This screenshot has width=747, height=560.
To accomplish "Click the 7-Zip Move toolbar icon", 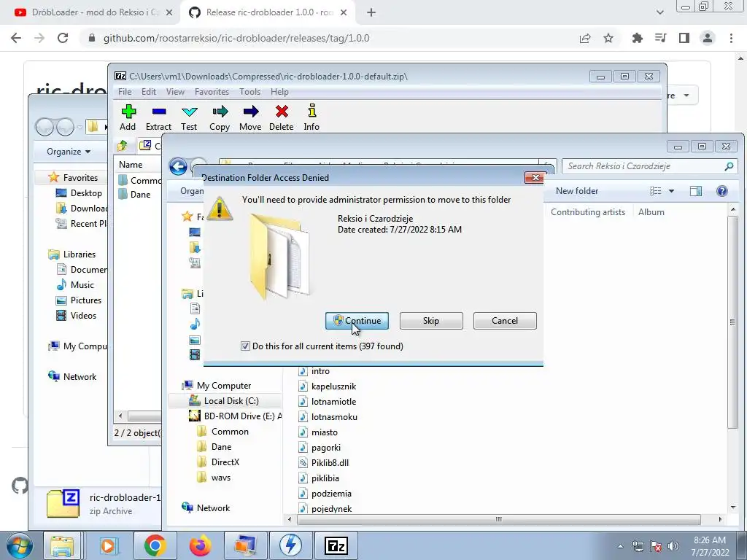I will tap(251, 112).
